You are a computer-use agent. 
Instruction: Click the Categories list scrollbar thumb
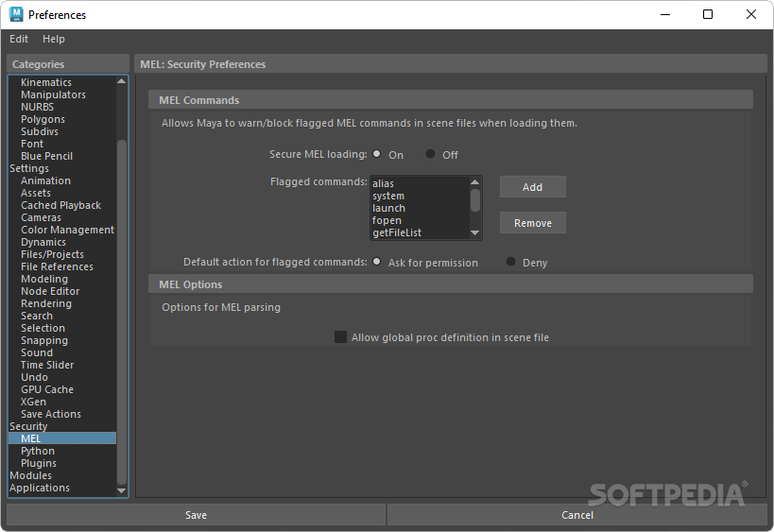[x=121, y=313]
